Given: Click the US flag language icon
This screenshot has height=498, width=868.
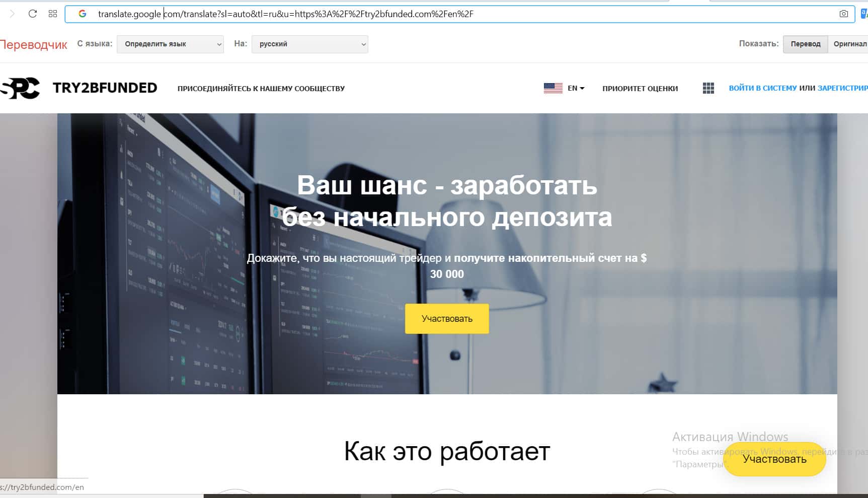Looking at the screenshot, I should click(x=553, y=88).
